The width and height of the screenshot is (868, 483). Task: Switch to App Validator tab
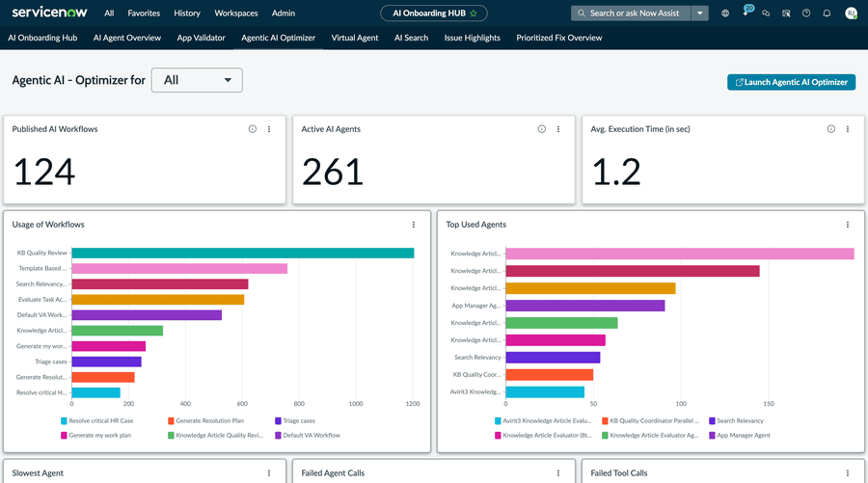coord(201,38)
